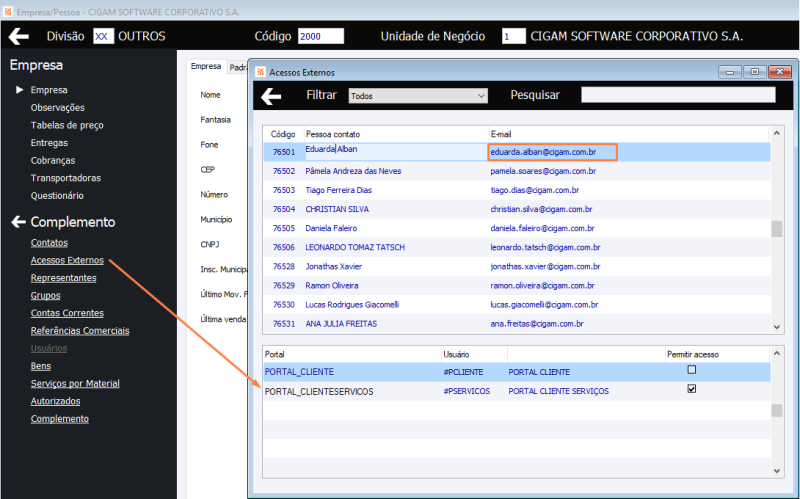
Task: Click down arrow of contacts list scrollbar
Action: pyautogui.click(x=777, y=327)
